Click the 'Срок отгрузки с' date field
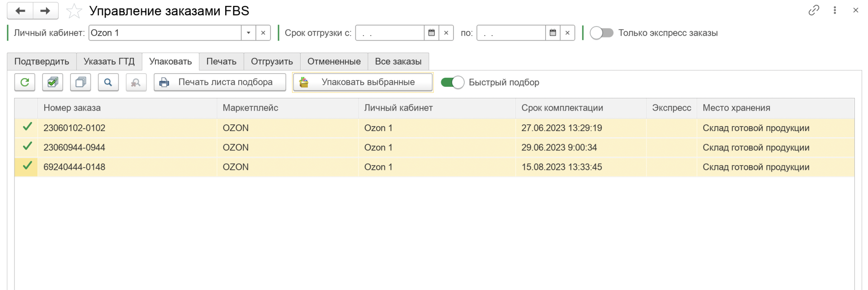Viewport: 868px width, 290px height. click(x=390, y=33)
